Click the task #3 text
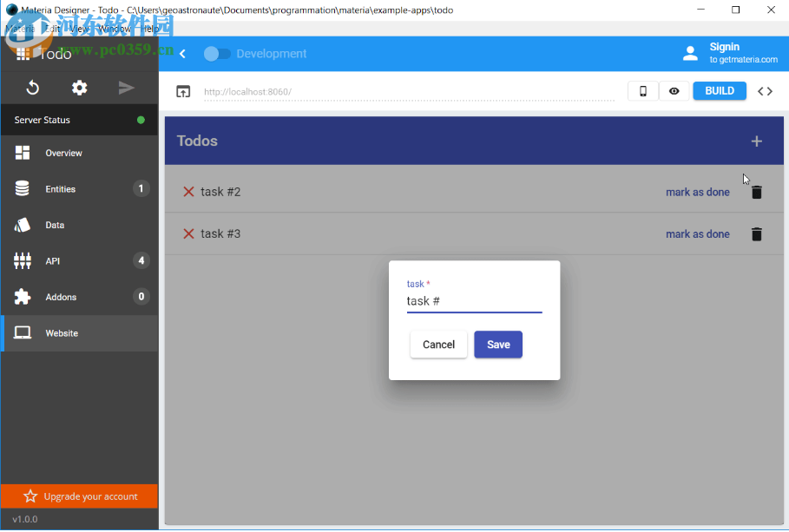The height and width of the screenshot is (532, 789). pyautogui.click(x=220, y=233)
